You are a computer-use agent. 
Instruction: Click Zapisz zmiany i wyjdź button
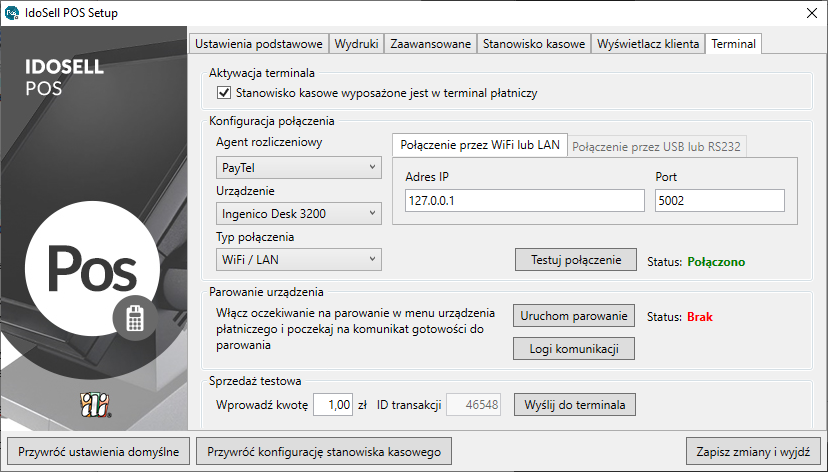[754, 451]
